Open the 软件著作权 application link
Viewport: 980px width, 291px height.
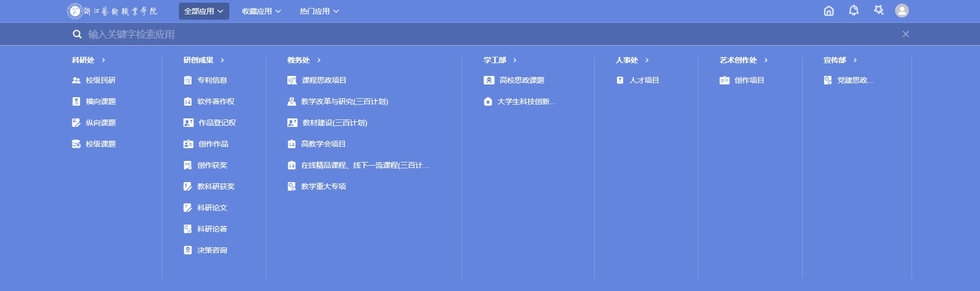(x=216, y=101)
